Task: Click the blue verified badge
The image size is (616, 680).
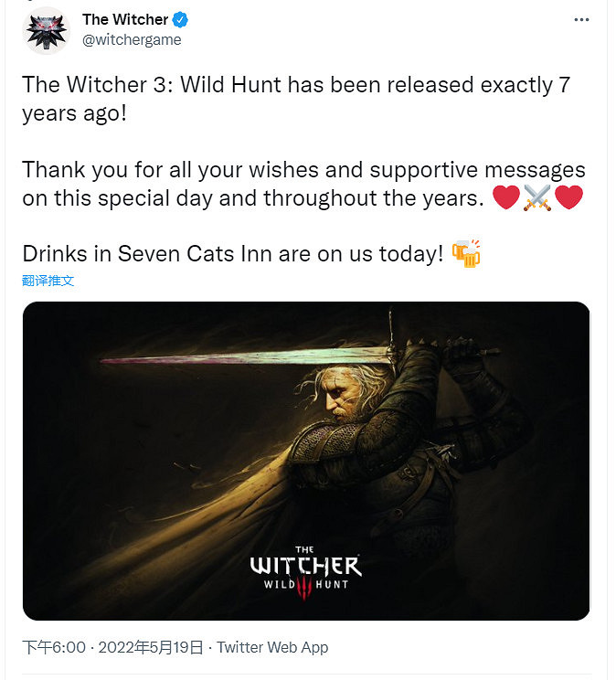Action: (183, 19)
